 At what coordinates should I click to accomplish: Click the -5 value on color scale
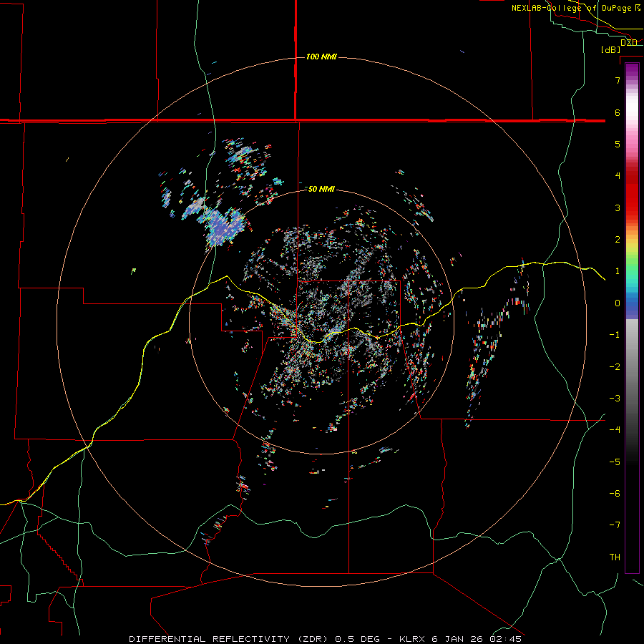pyautogui.click(x=615, y=462)
